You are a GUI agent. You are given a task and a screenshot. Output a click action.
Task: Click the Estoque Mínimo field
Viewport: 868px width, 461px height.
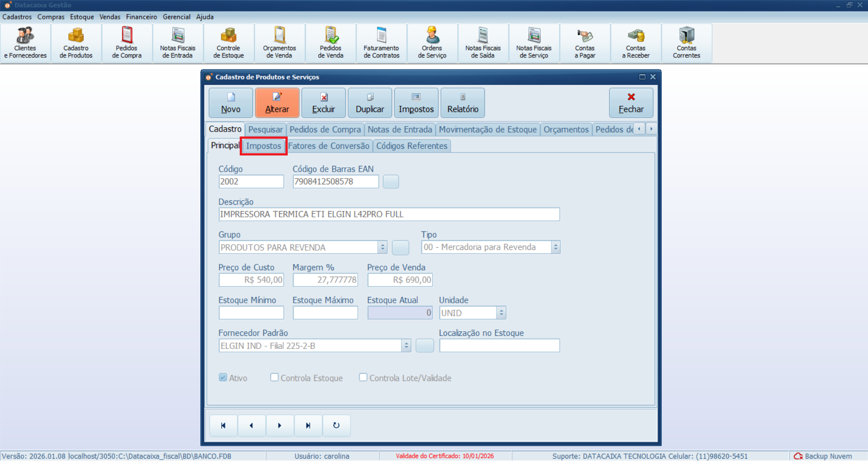(251, 313)
